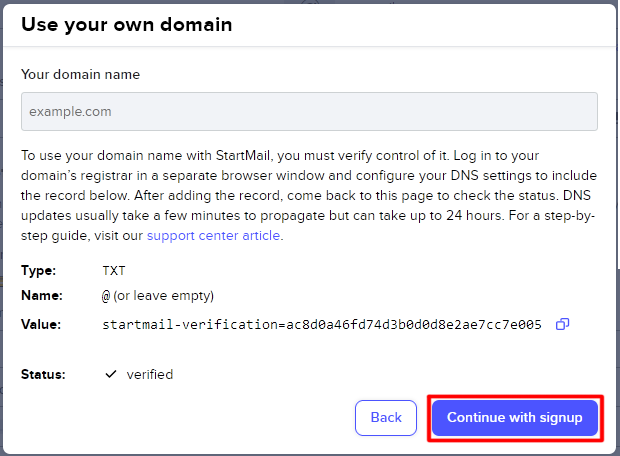The image size is (620, 456).
Task: Click the 24 hours text in instructions
Action: point(474,215)
